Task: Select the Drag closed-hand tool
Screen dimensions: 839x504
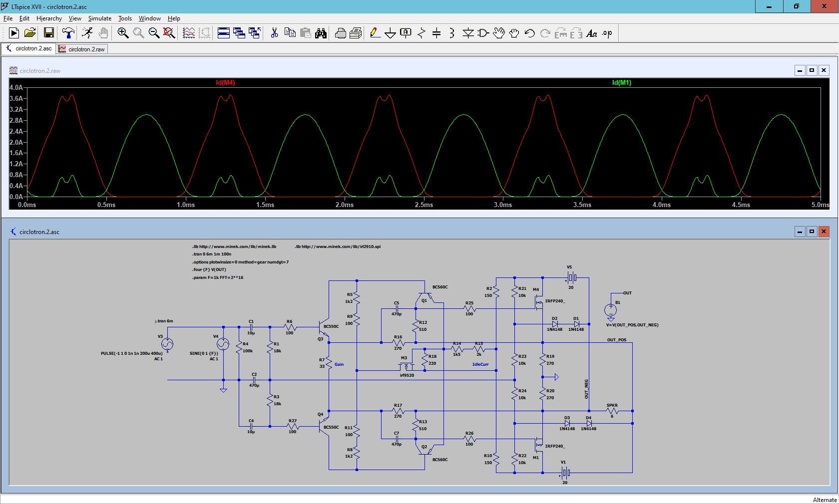Action: coord(514,33)
